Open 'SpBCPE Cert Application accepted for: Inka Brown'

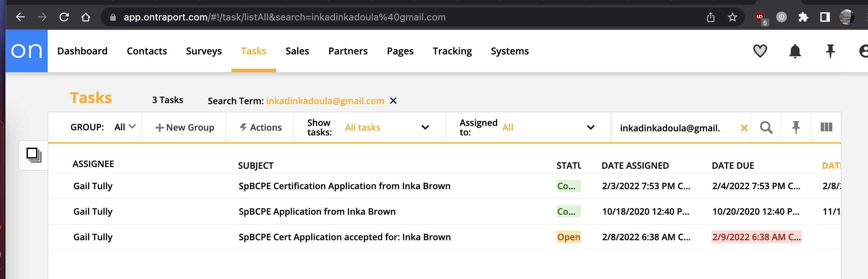click(x=344, y=237)
